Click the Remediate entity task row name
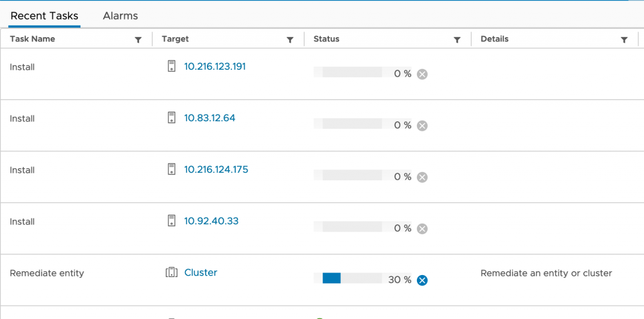 pos(47,273)
